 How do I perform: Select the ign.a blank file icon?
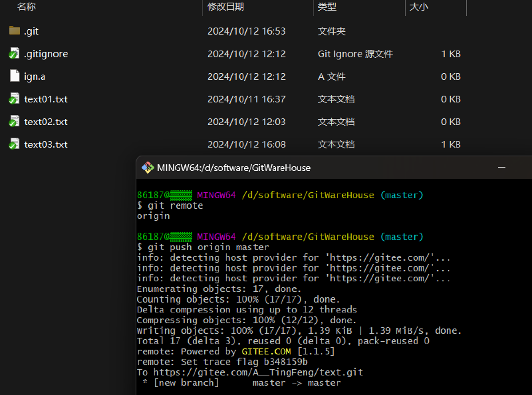tap(15, 76)
